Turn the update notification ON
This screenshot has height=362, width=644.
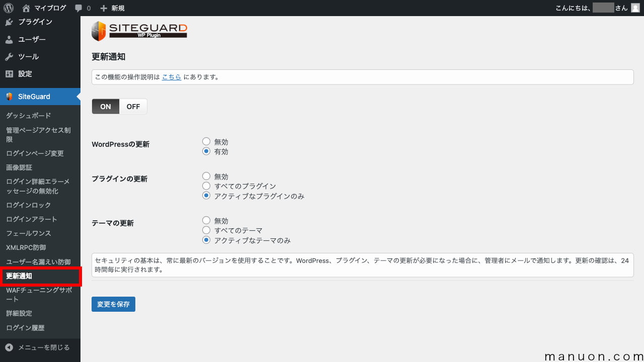(x=106, y=107)
